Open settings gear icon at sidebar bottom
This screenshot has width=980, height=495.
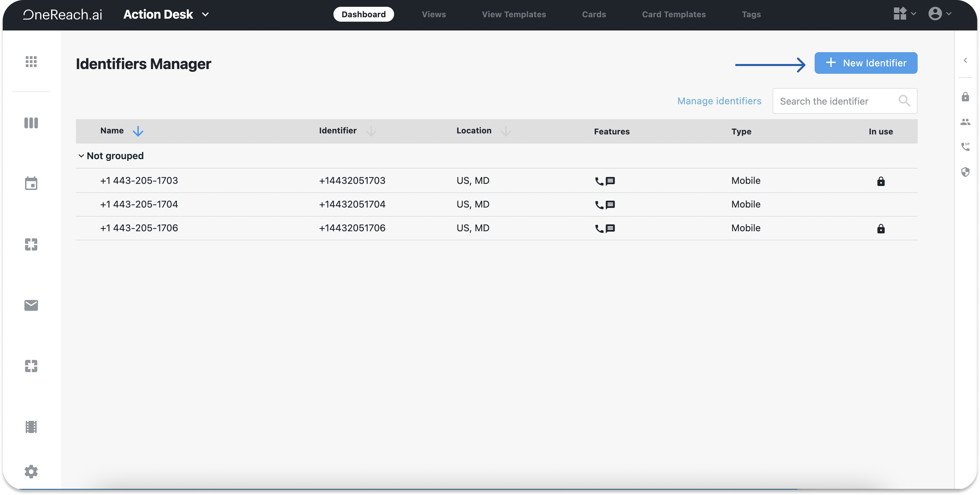point(31,471)
